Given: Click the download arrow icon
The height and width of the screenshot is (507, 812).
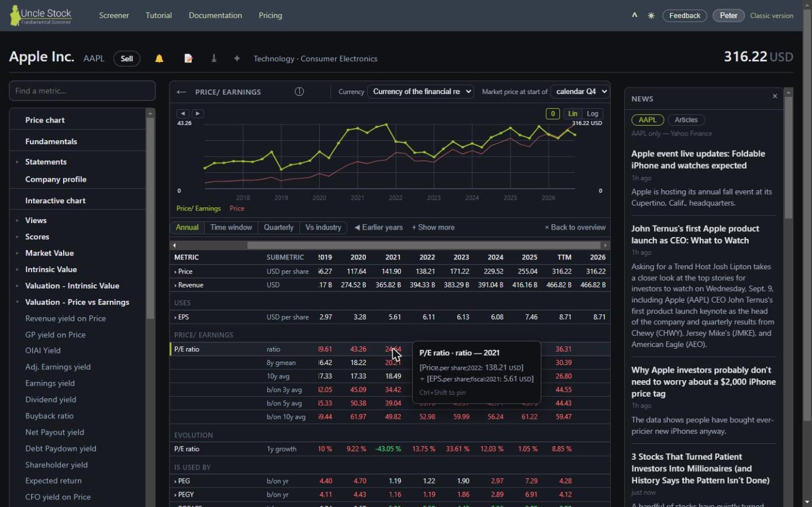Looking at the screenshot, I should click(214, 58).
